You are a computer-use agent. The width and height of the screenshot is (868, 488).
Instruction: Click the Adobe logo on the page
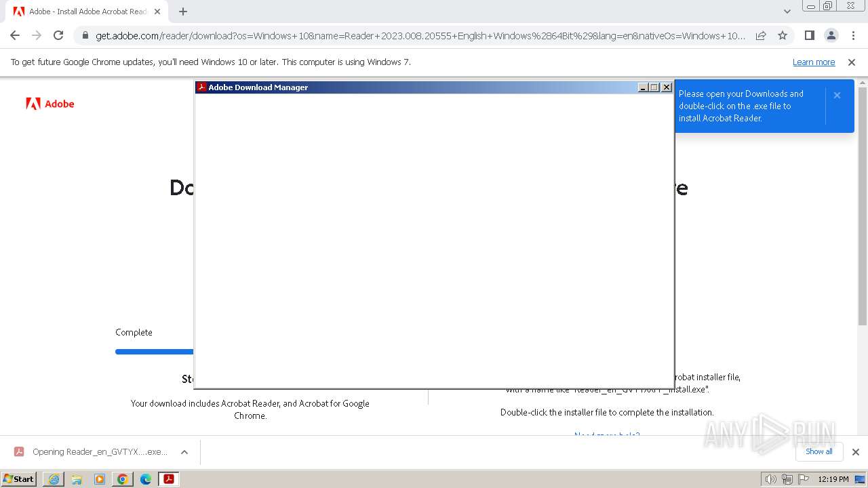[x=50, y=104]
